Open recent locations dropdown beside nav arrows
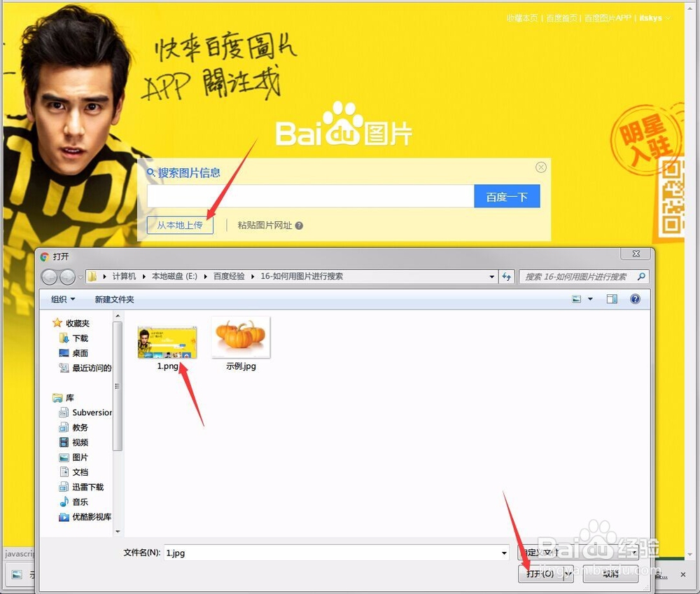 (80, 277)
